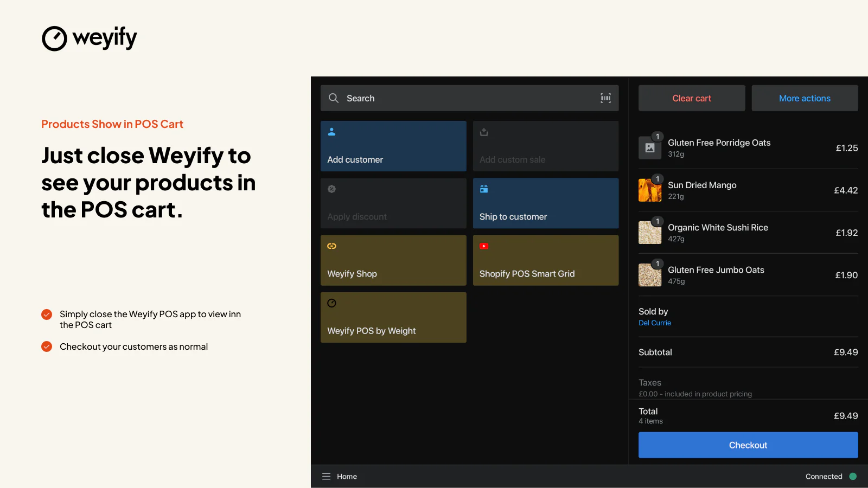Image resolution: width=868 pixels, height=488 pixels.
Task: Open the Ship to customer tile
Action: [546, 203]
